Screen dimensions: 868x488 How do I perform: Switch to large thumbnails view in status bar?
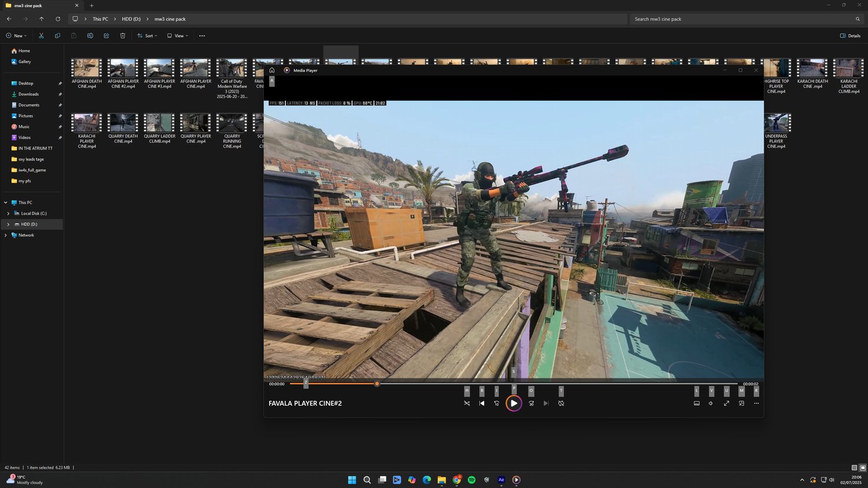pyautogui.click(x=863, y=468)
